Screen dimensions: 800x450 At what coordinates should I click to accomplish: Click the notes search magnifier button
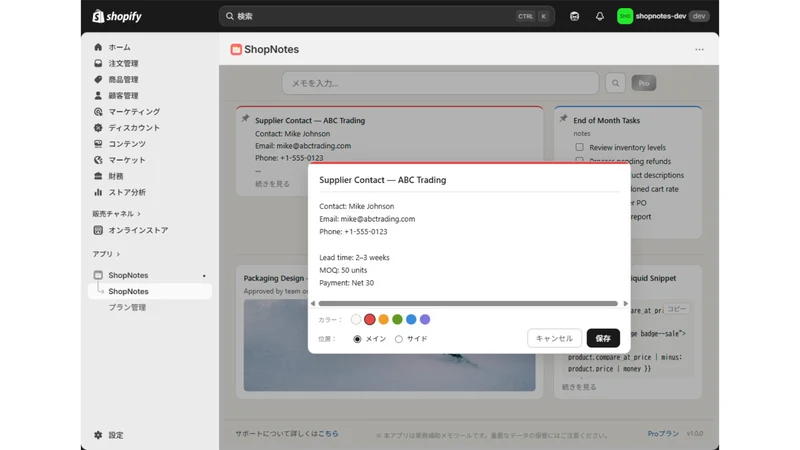point(615,83)
